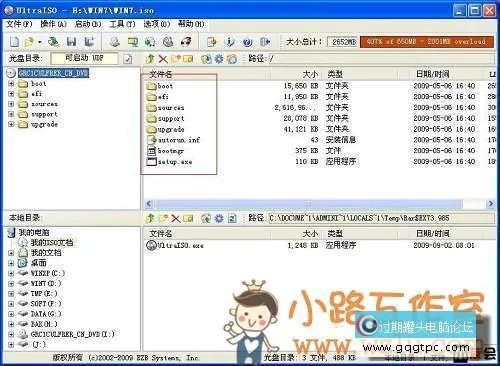500x366 pixels.
Task: Expand the boot folder tree node
Action: pyautogui.click(x=11, y=84)
